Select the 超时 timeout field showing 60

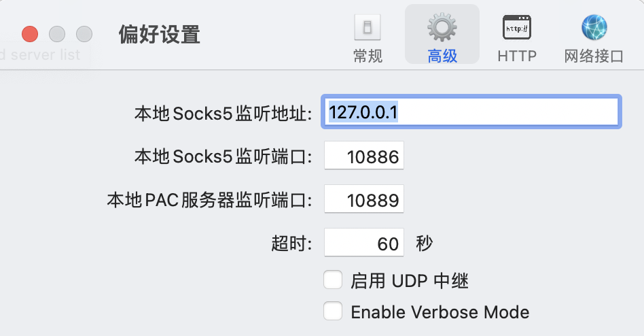364,243
